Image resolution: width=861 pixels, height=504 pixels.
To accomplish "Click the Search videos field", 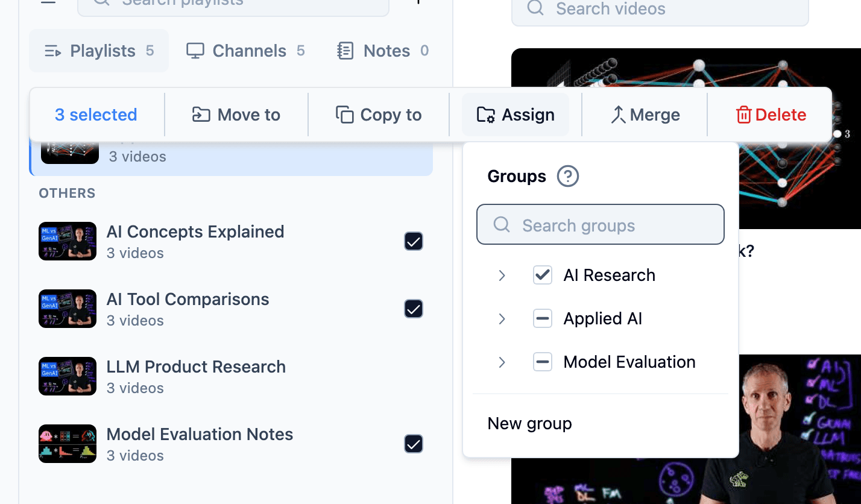I will tap(660, 9).
